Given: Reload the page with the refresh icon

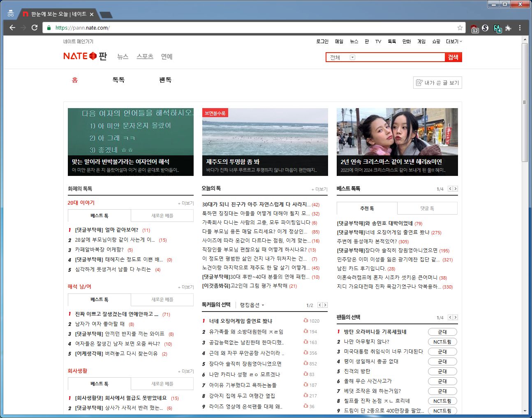Looking at the screenshot, I should [x=35, y=28].
